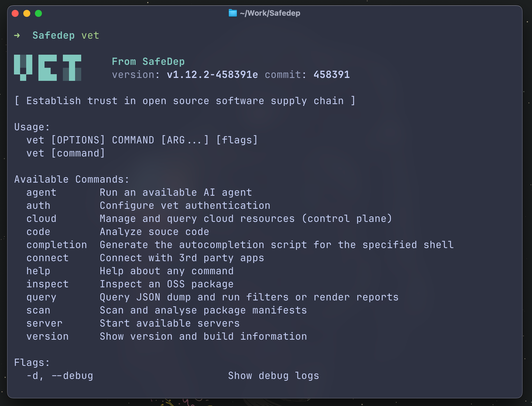532x406 pixels.
Task: Click the "cloud" command name
Action: coord(41,219)
